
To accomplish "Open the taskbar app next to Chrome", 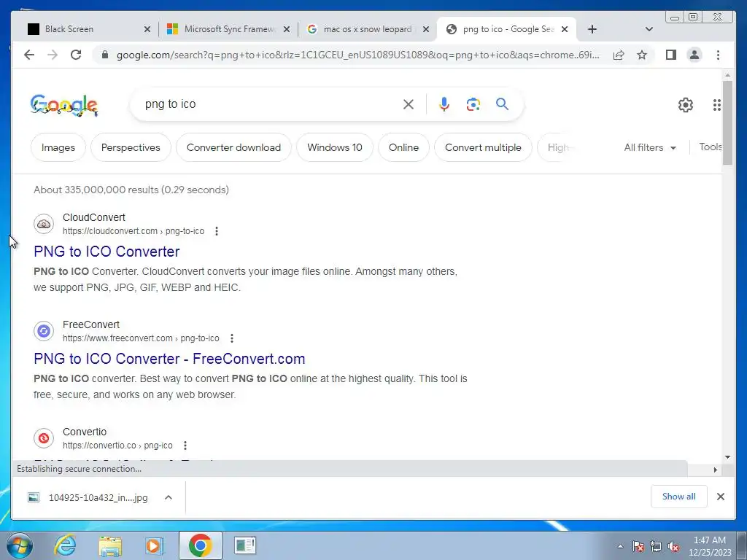I will click(245, 545).
